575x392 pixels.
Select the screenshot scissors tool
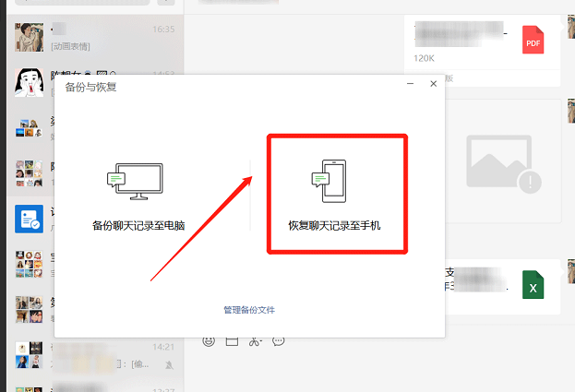point(256,341)
